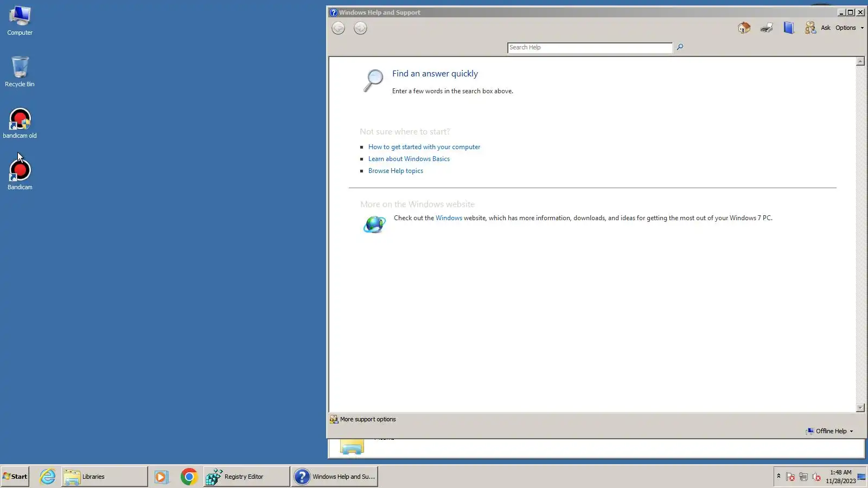This screenshot has height=488, width=868.
Task: Open 'How to get started with your computer'
Action: 424,147
